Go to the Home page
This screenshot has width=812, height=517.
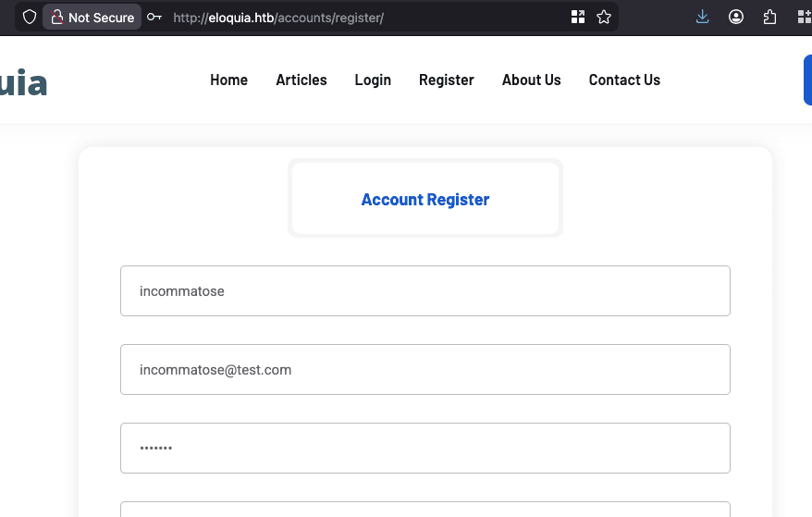(x=228, y=80)
